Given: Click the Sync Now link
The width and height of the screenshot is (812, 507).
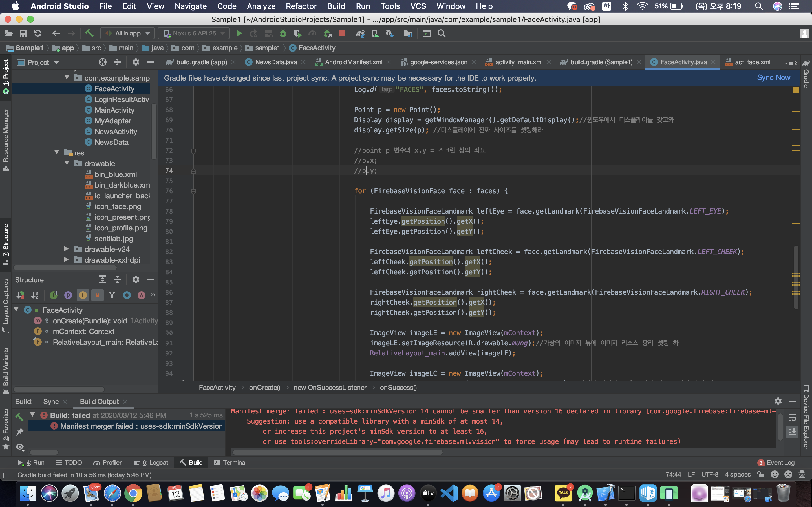Looking at the screenshot, I should (x=773, y=77).
